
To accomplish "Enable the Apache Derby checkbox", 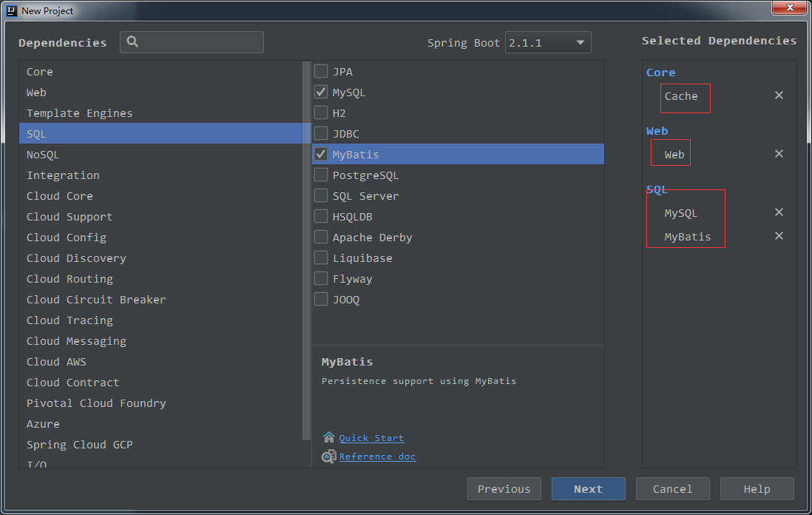I will coord(321,237).
